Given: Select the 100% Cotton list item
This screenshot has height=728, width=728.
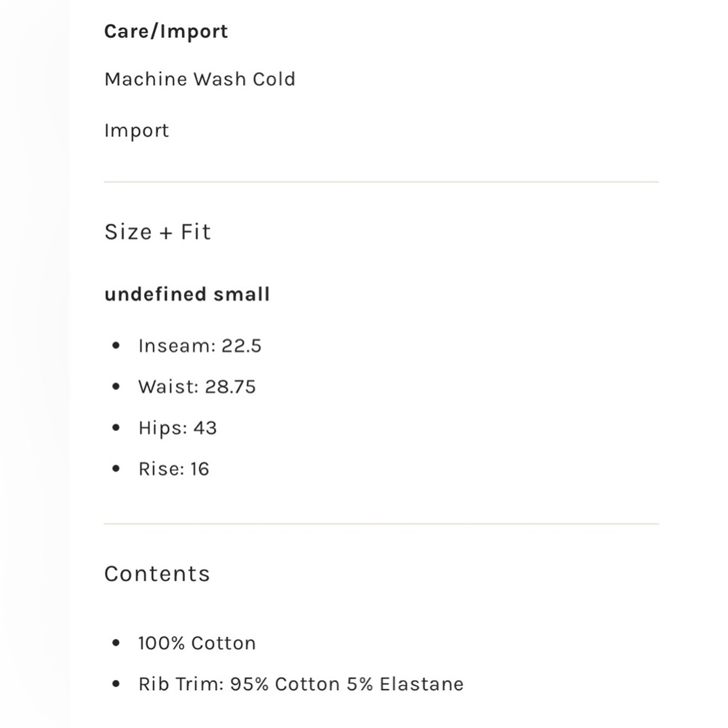Looking at the screenshot, I should coord(197,643).
